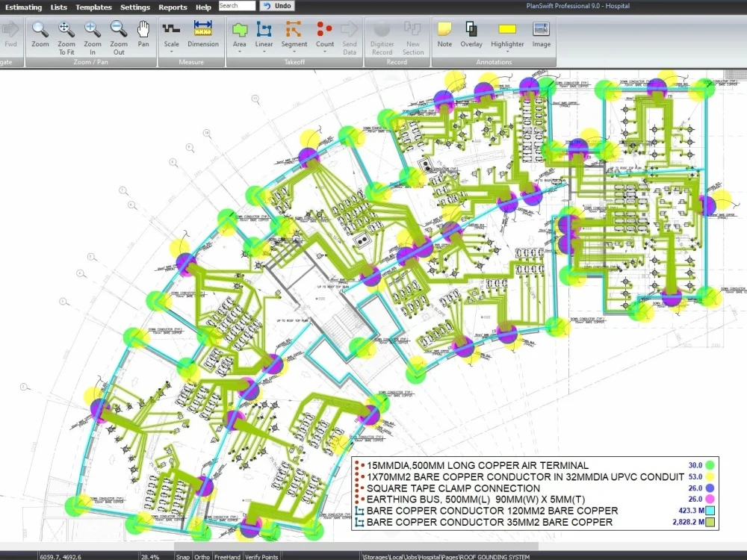
Task: Click the blue Square Tape Clamp swatch
Action: click(710, 488)
